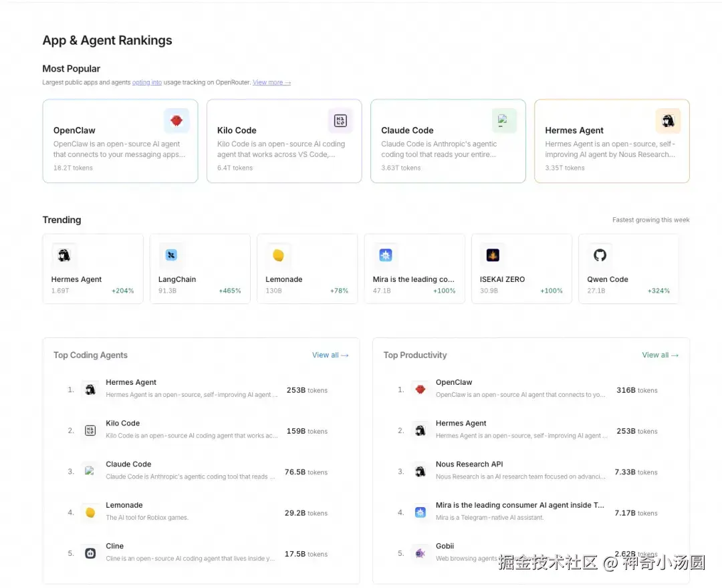Screen dimensions: 722x588
Task: Click Nous Research API icon in Top Productivity
Action: [420, 472]
